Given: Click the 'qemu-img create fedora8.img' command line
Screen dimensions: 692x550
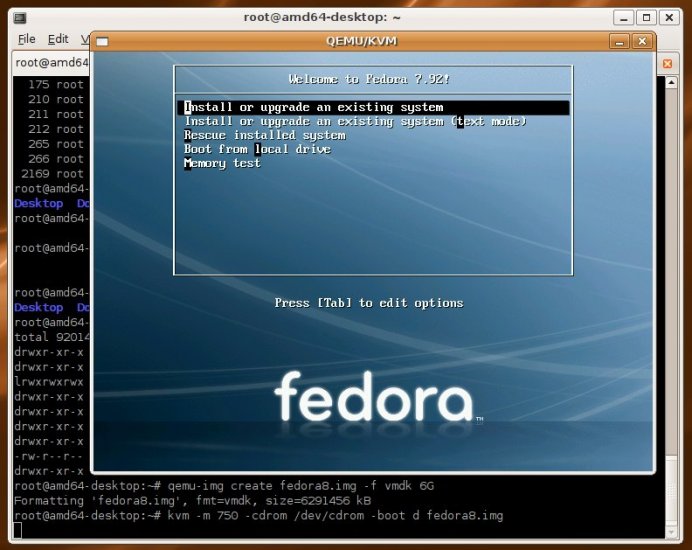Looking at the screenshot, I should pos(224,486).
